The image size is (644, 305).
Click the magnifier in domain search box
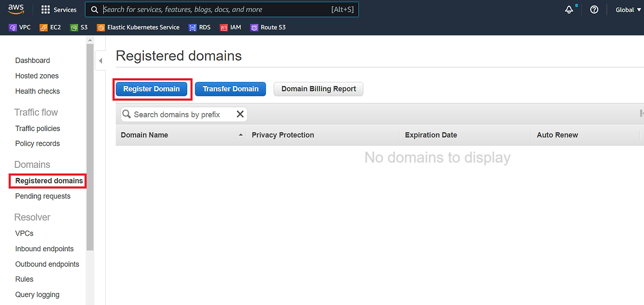click(127, 114)
